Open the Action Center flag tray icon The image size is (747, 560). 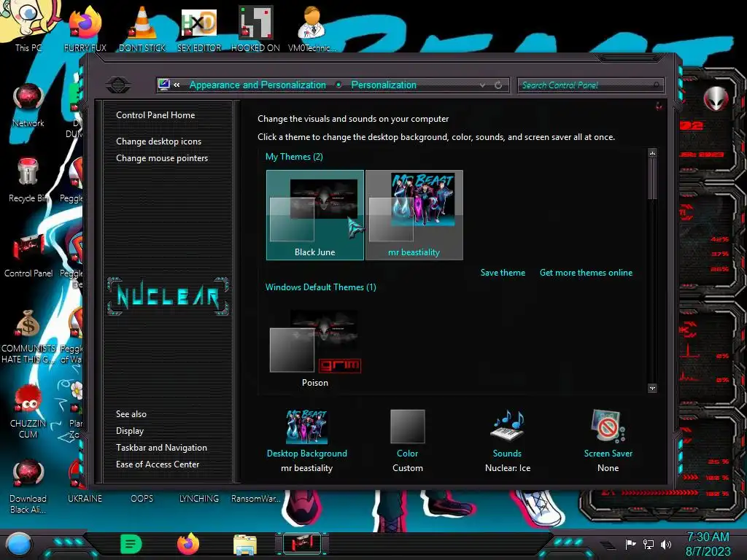click(630, 544)
